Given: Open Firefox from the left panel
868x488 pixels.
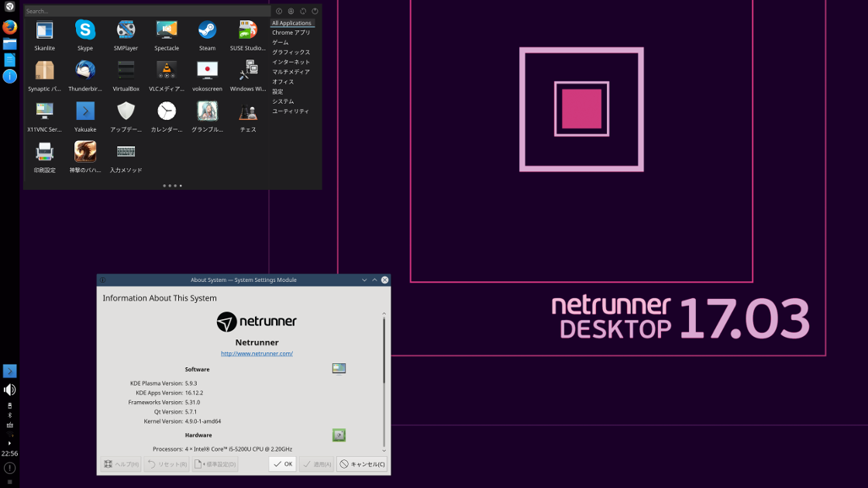Looking at the screenshot, I should (x=10, y=26).
